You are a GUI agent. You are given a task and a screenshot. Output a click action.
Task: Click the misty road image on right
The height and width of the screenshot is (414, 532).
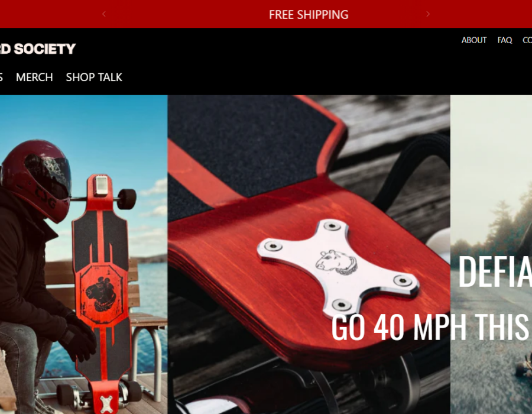point(491,254)
